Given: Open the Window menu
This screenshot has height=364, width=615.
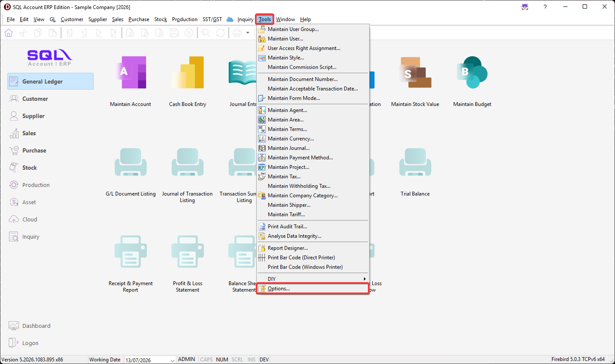Looking at the screenshot, I should 286,19.
